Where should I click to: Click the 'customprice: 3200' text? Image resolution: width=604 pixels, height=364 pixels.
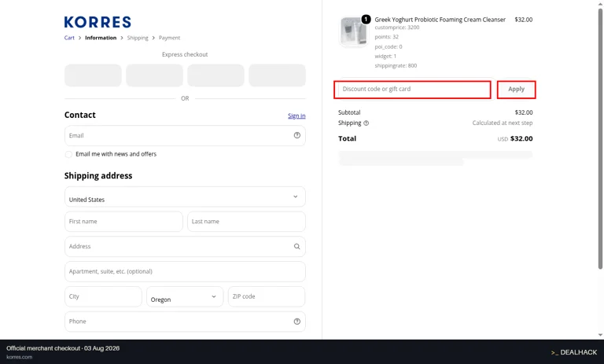click(x=396, y=28)
